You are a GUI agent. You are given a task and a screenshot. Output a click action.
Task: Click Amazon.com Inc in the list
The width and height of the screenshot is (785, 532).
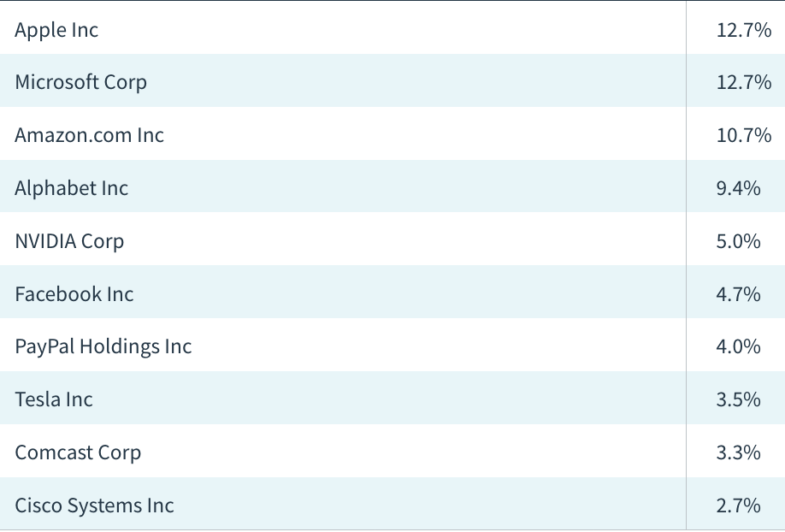point(89,135)
